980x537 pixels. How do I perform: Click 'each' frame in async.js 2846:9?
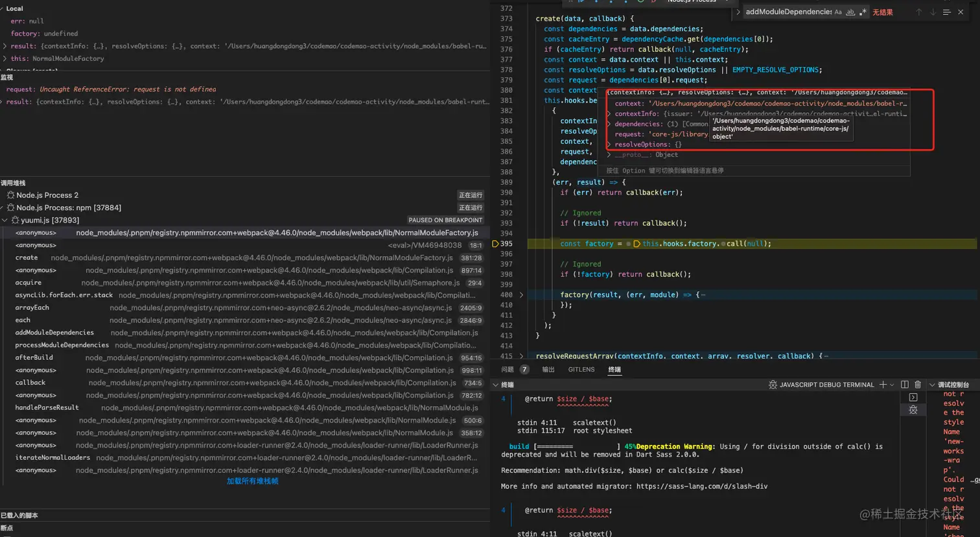245,320
